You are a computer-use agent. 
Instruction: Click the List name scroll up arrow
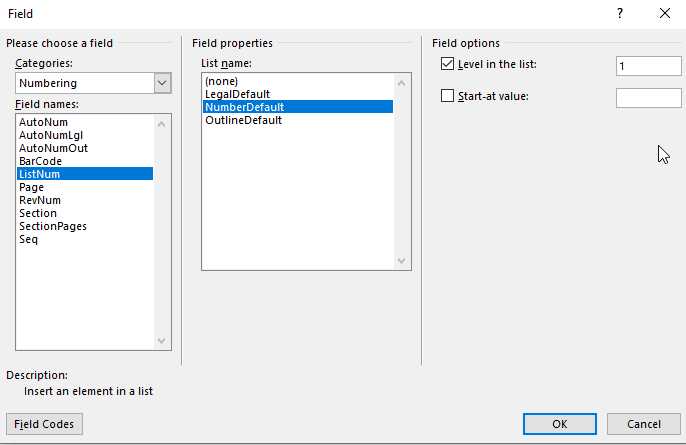401,83
